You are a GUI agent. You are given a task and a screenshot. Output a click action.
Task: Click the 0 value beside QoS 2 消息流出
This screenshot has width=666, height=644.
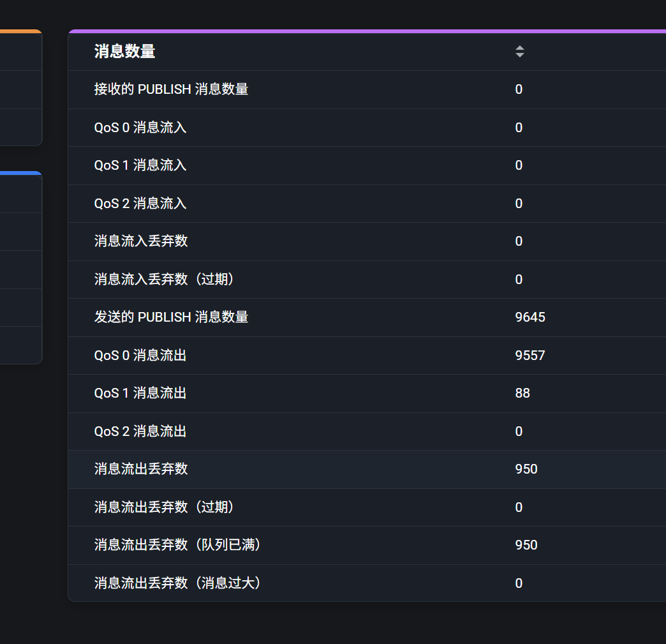(519, 431)
